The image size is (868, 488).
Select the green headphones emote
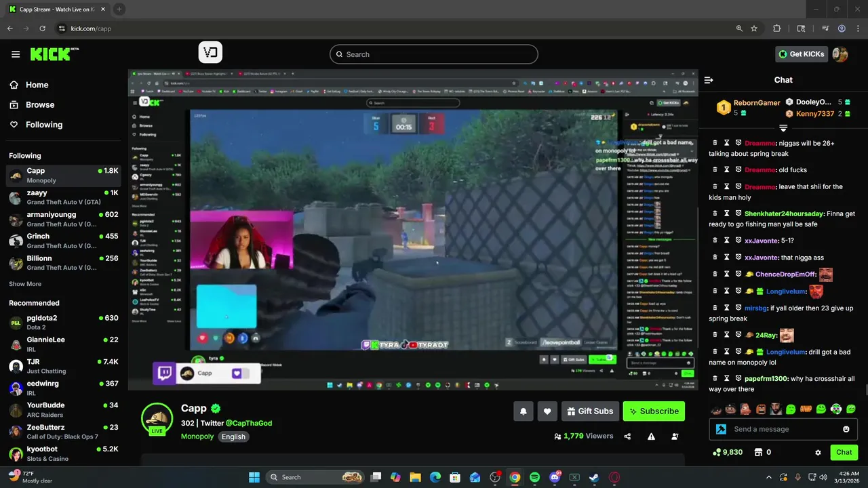click(836, 409)
